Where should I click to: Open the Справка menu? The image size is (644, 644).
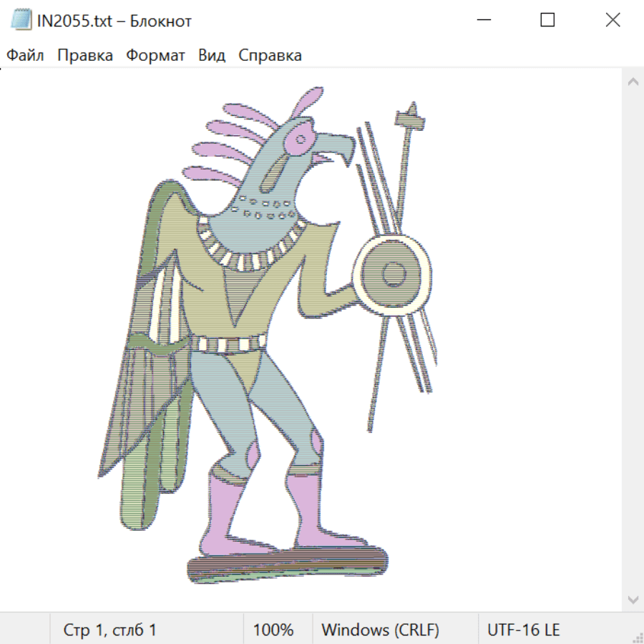(x=270, y=56)
